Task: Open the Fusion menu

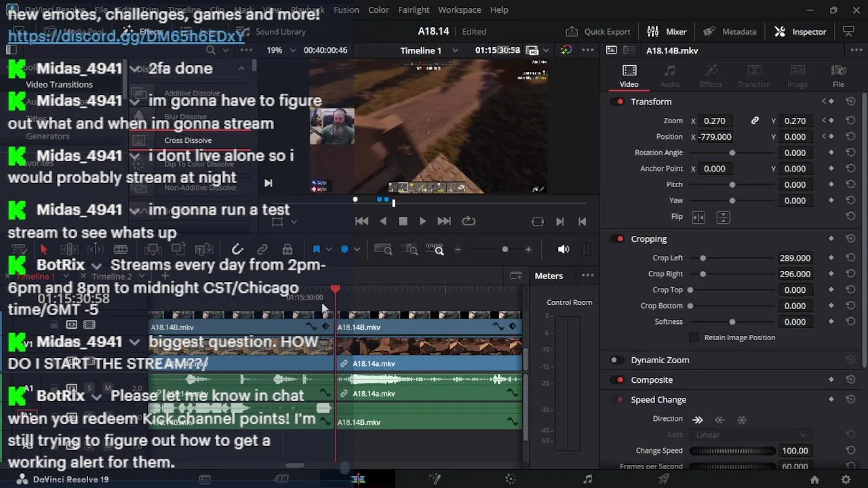Action: (347, 9)
